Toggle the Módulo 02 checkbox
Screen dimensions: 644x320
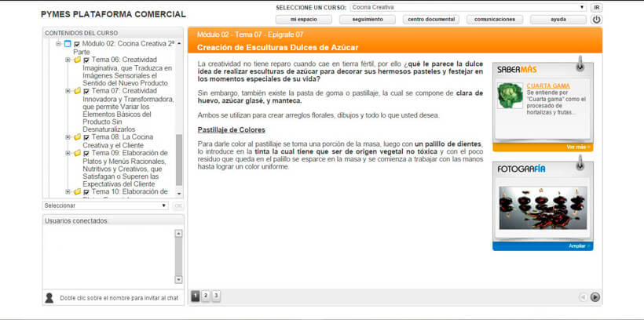pos(76,44)
